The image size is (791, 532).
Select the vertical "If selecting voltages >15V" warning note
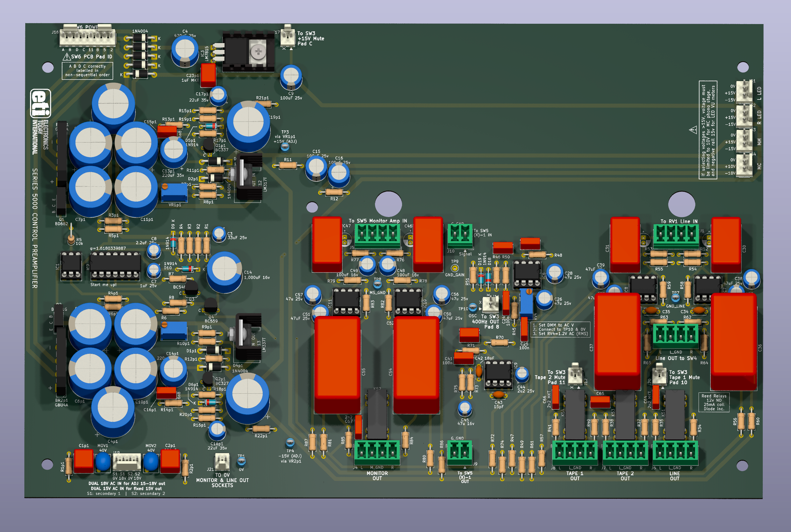[708, 130]
